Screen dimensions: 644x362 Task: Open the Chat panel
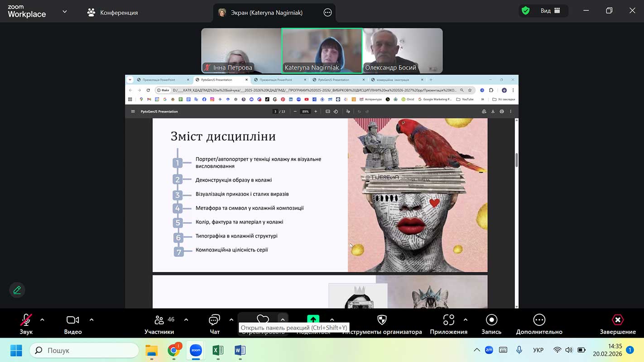214,324
